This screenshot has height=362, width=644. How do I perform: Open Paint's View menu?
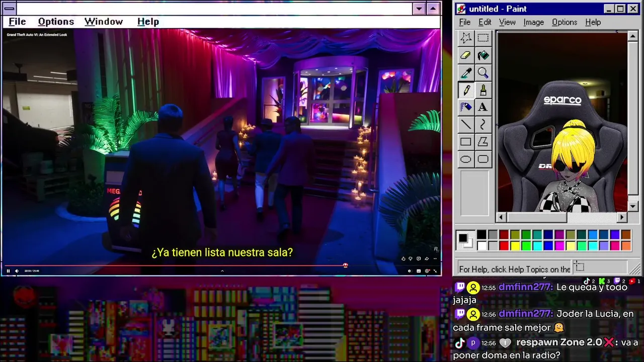pos(507,22)
